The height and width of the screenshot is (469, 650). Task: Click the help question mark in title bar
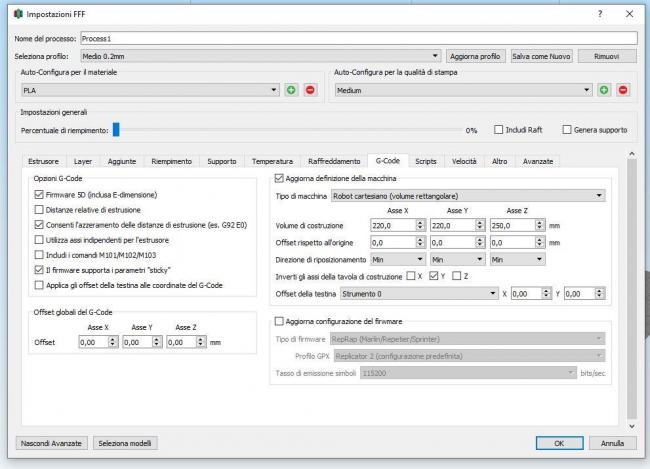[600, 14]
